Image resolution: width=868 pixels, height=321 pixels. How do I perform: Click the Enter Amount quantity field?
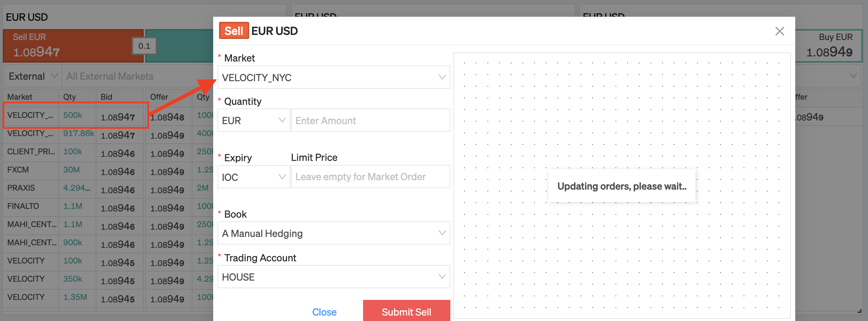370,120
